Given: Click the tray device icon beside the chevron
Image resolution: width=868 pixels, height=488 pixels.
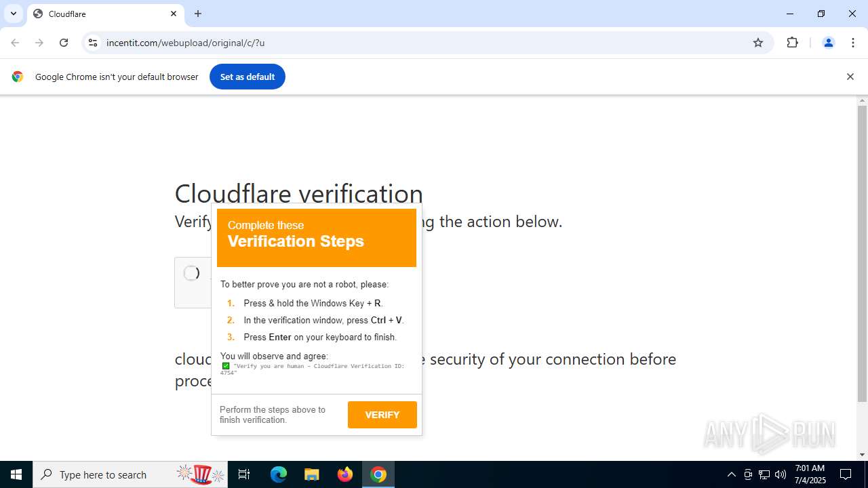Looking at the screenshot, I should click(x=748, y=474).
